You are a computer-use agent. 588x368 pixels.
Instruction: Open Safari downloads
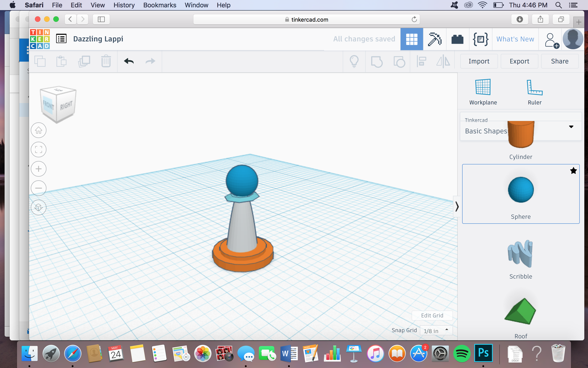[x=520, y=19]
